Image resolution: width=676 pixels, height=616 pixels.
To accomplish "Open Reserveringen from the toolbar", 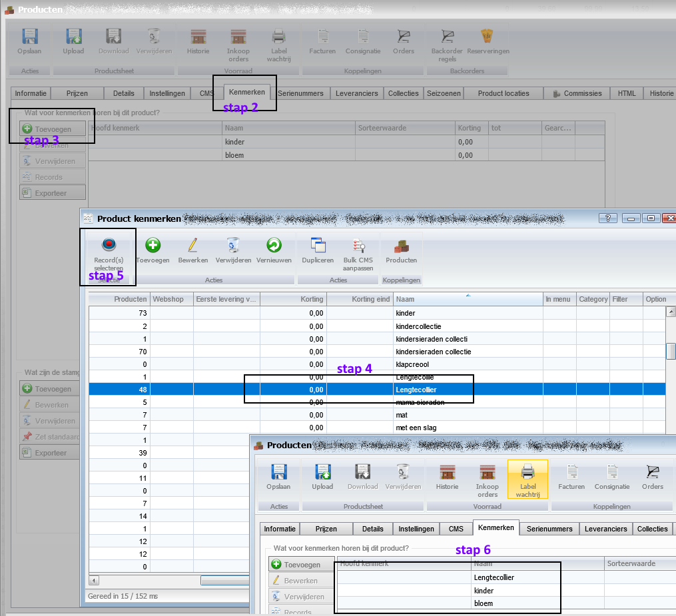I will [x=488, y=37].
